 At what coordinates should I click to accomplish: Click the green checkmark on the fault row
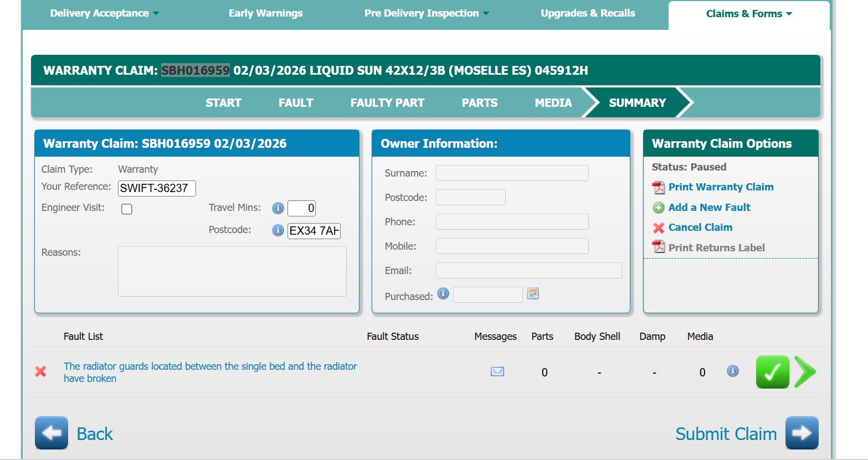(773, 372)
